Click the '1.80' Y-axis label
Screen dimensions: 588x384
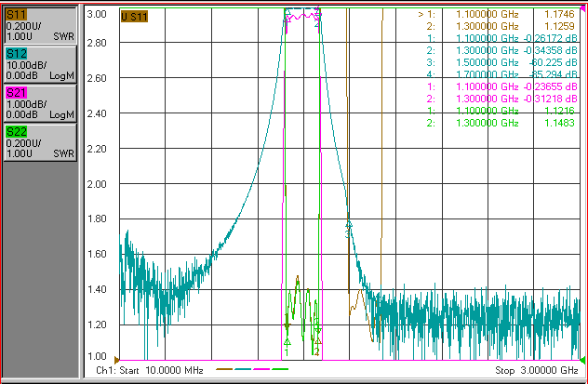coord(97,218)
